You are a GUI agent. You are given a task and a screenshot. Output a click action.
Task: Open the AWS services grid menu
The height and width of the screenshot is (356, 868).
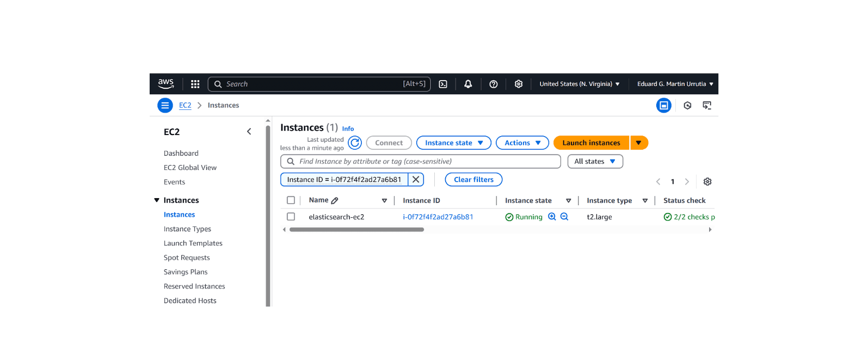[x=195, y=84]
